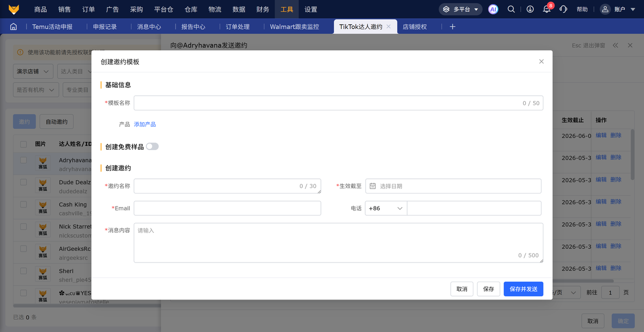644x332 pixels.
Task: Select the Sheri row checkbox
Action: (24, 271)
